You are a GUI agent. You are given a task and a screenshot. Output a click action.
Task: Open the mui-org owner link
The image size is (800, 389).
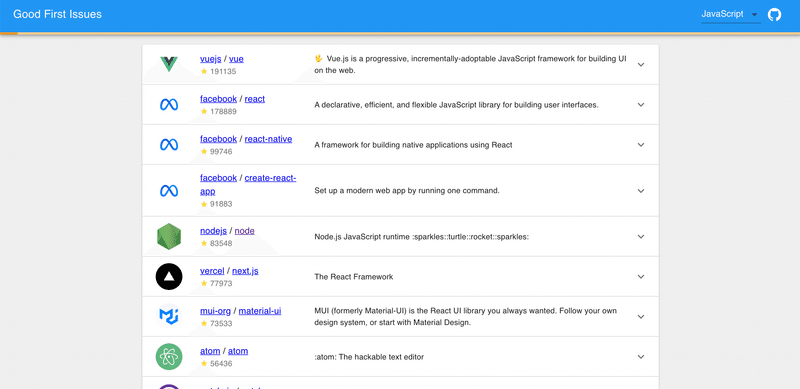tap(215, 311)
